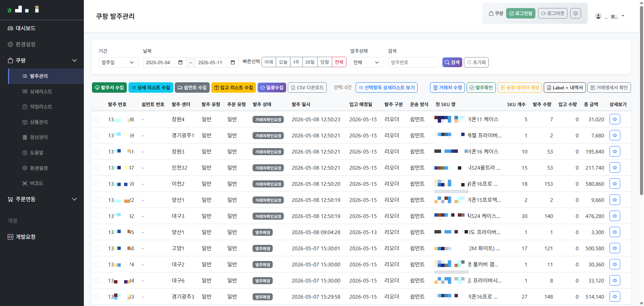
Task: Check the 인천32 row checkbox
Action: (x=97, y=168)
